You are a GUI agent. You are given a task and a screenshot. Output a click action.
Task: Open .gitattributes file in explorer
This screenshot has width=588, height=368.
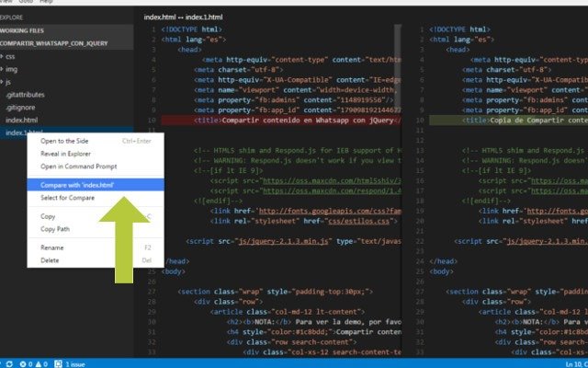25,95
